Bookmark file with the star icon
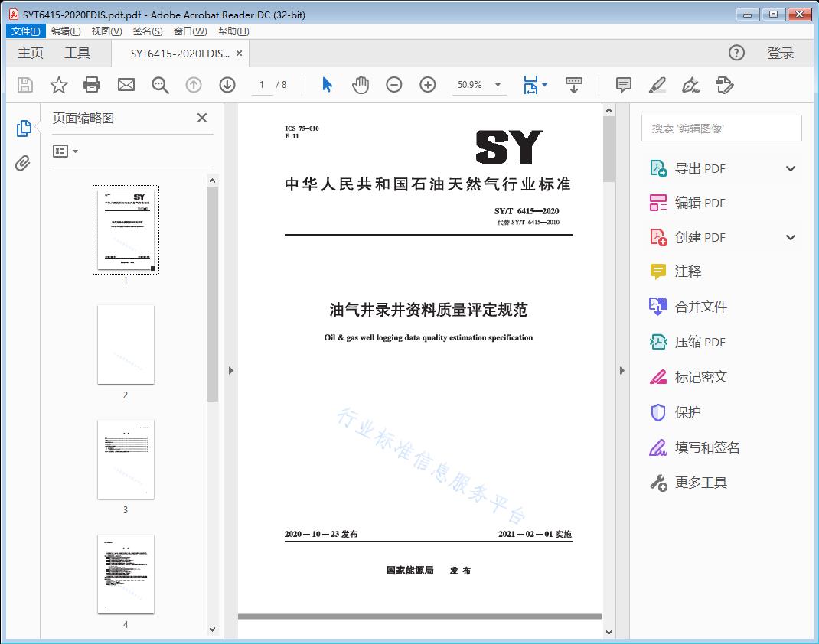The width and height of the screenshot is (819, 644). (x=59, y=85)
